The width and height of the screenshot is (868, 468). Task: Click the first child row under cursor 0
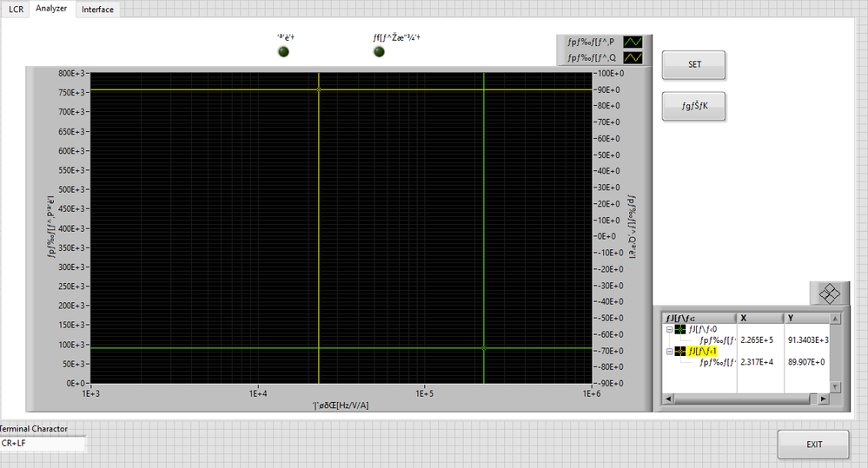pos(718,340)
